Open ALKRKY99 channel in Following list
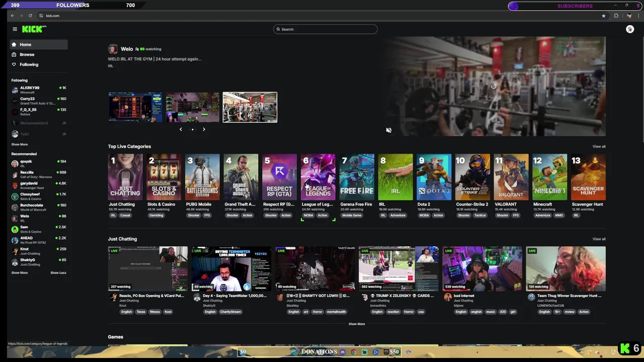 pos(39,90)
